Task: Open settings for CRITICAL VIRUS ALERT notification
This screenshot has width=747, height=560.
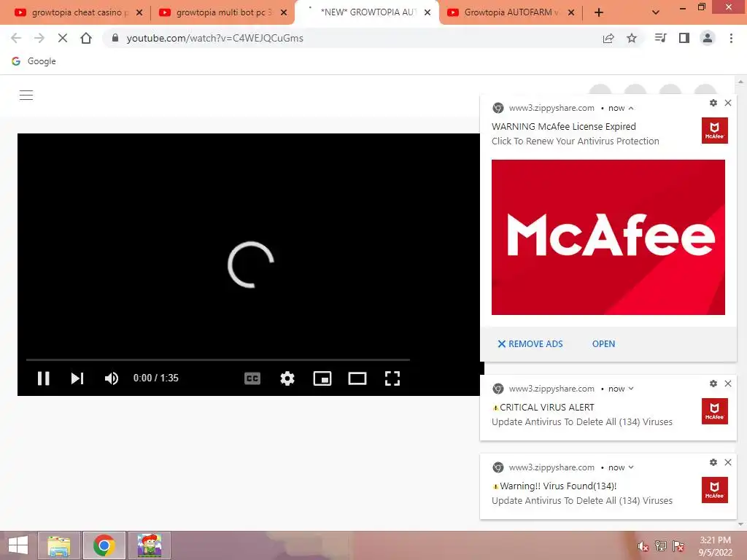Action: tap(713, 384)
